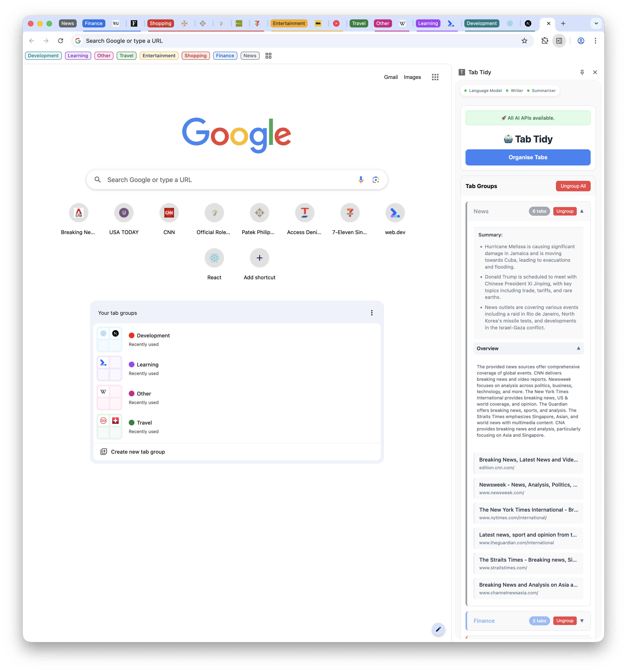Pin the Tab Tidy side panel
The height and width of the screenshot is (672, 627).
click(x=582, y=72)
